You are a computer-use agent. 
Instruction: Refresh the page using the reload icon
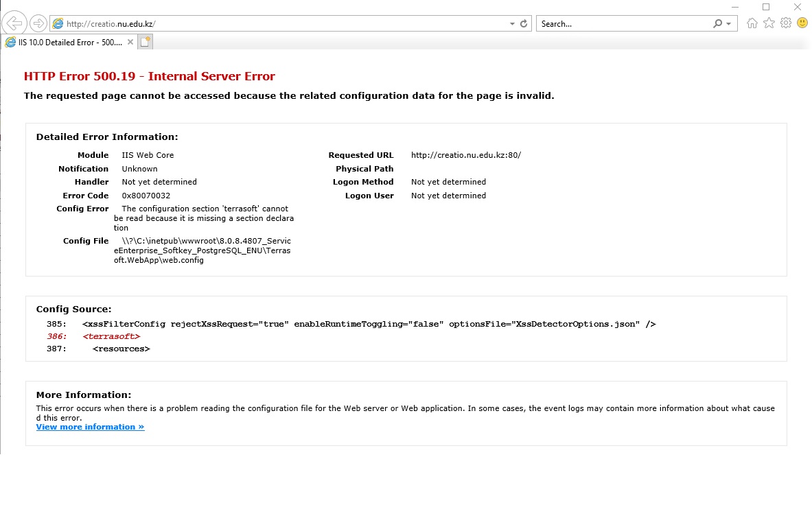524,23
